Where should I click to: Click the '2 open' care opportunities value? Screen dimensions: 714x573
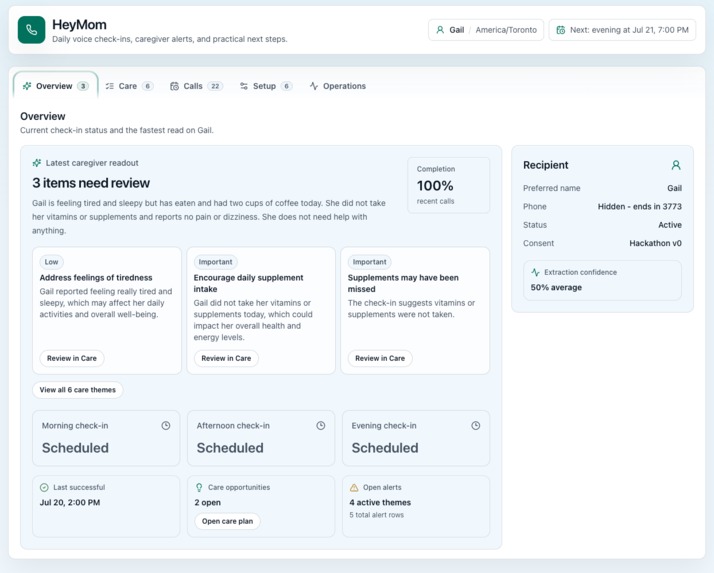point(208,503)
